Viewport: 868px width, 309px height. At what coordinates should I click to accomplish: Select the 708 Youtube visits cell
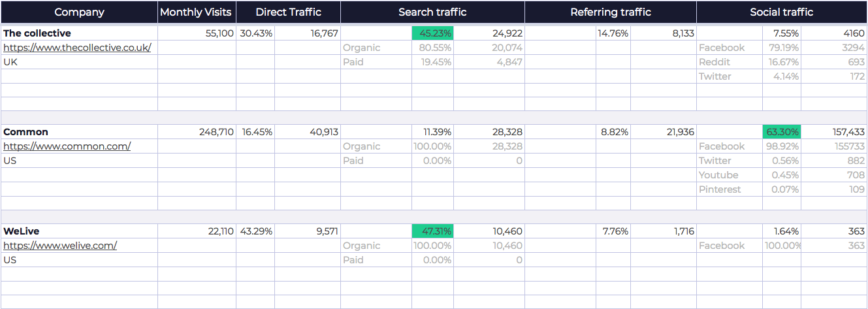pyautogui.click(x=834, y=175)
